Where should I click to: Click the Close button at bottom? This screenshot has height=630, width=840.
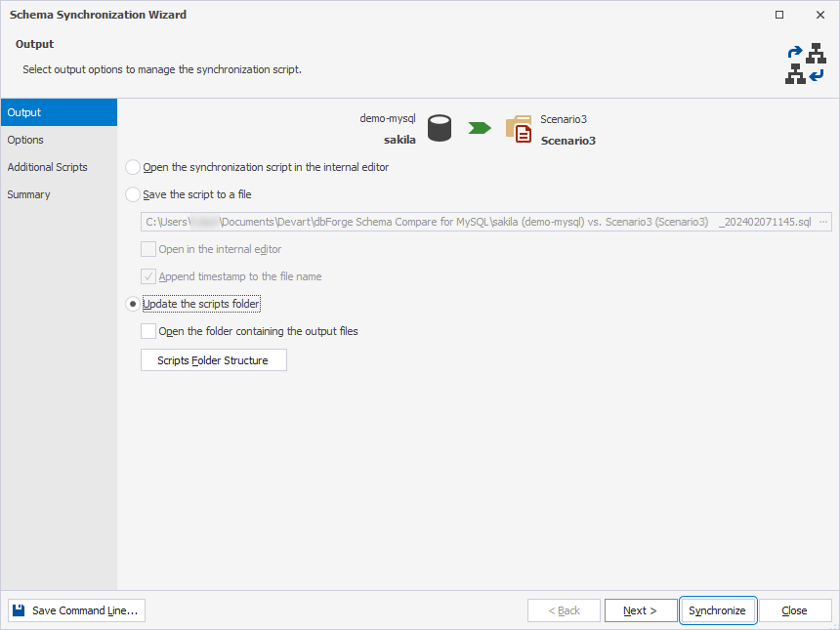(x=795, y=610)
